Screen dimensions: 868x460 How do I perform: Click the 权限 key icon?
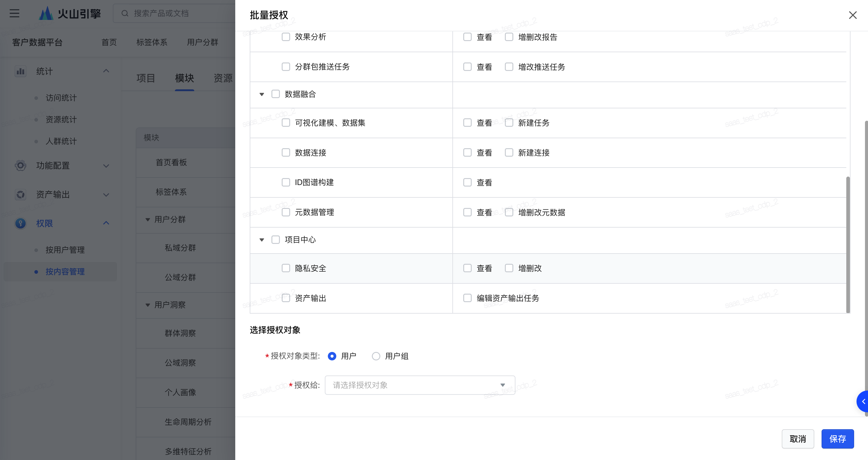(21, 223)
